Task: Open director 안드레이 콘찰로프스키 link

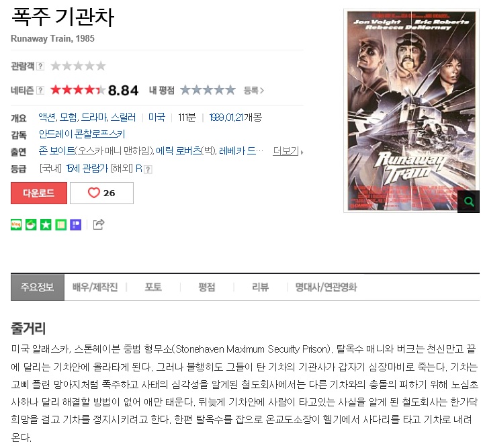Action: [x=82, y=134]
